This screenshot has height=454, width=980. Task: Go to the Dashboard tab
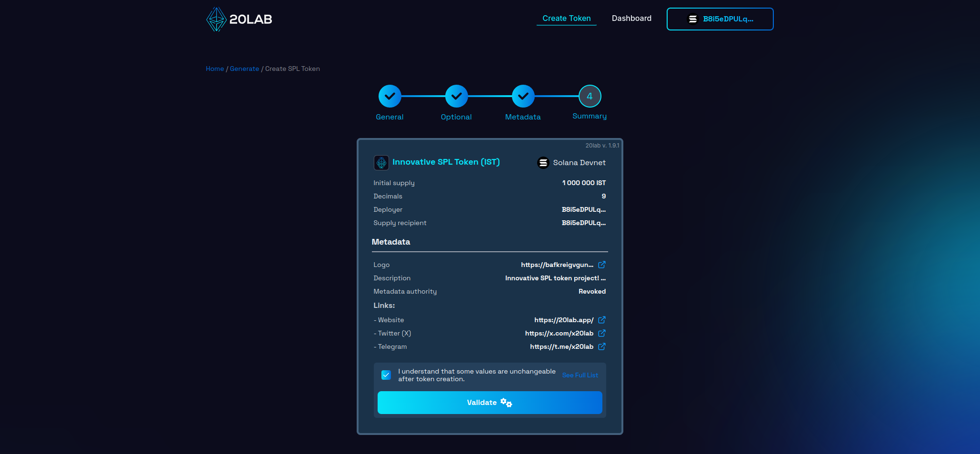[631, 18]
